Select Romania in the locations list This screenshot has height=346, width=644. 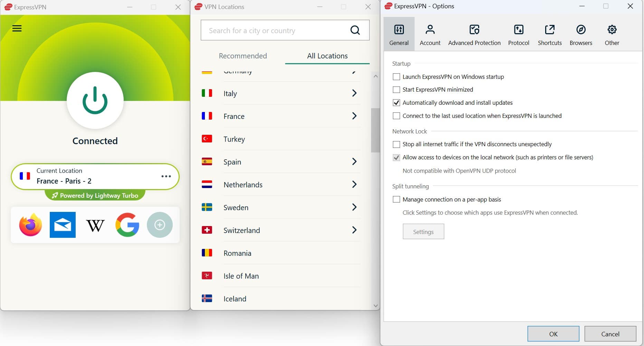[x=281, y=253]
